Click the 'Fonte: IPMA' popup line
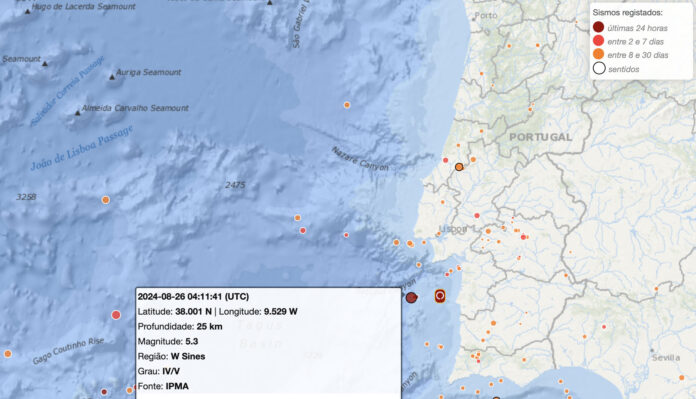This screenshot has width=696, height=399. 163,386
